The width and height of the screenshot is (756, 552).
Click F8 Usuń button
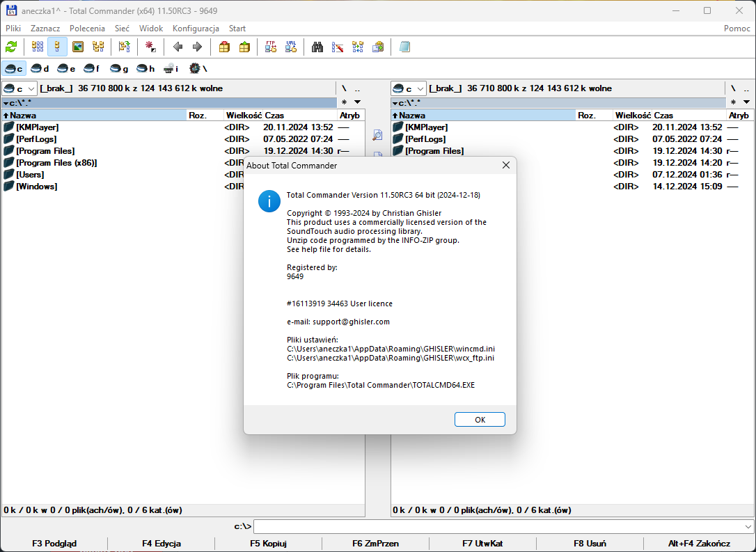590,544
